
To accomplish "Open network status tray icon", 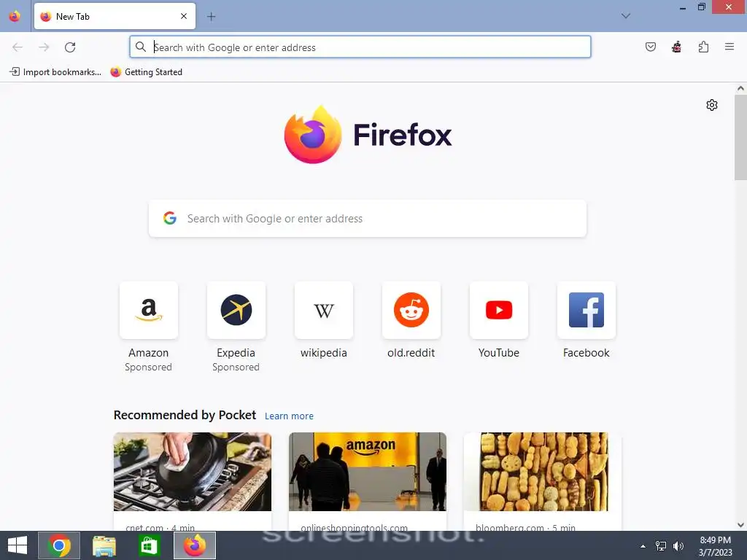I will [660, 546].
